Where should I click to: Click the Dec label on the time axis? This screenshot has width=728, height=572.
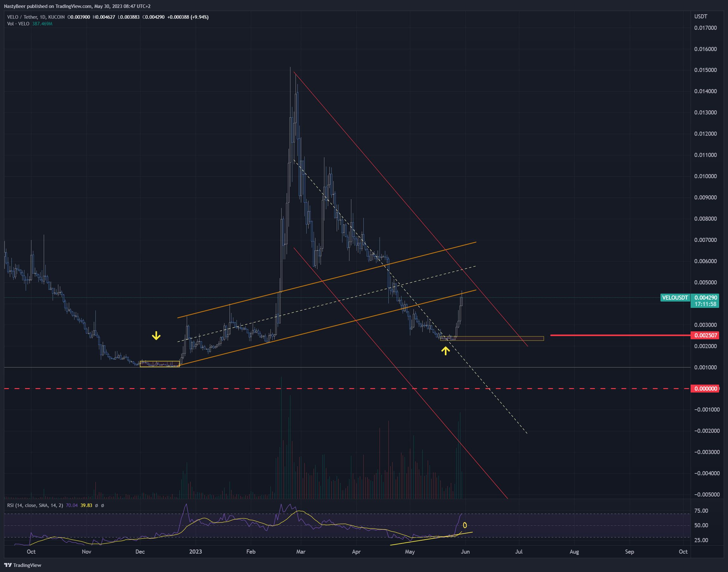(x=140, y=552)
